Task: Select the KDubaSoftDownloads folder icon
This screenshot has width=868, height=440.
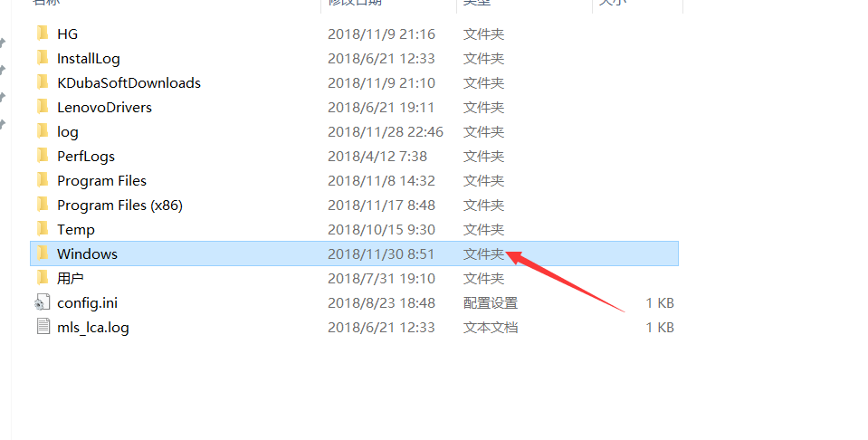Action: click(x=43, y=82)
